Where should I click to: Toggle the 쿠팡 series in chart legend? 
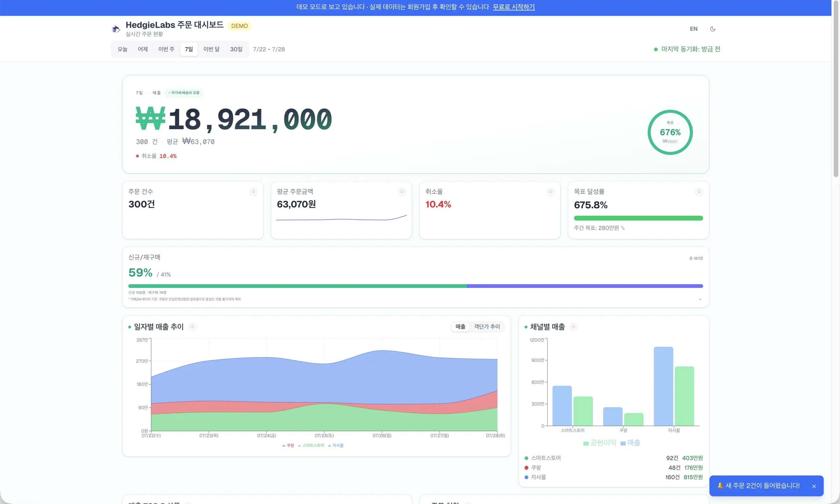[x=288, y=445]
